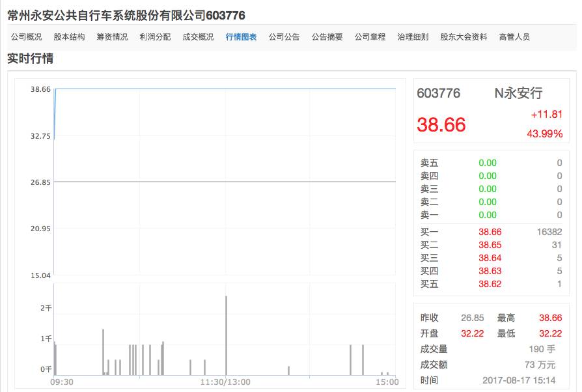The height and width of the screenshot is (392, 582).
Task: Click the blue intraday price line
Action: tap(225, 89)
